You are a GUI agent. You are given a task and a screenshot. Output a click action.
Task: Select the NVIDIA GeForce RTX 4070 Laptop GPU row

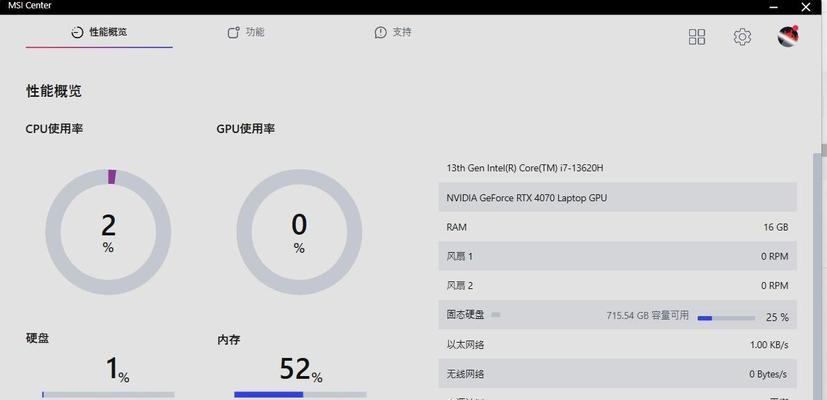[617, 198]
